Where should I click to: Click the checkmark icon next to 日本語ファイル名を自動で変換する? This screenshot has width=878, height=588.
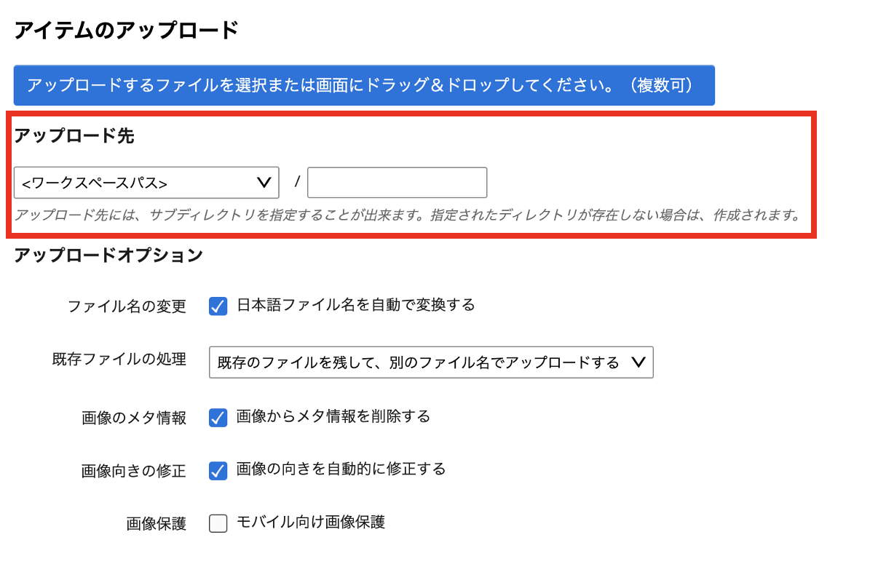pos(218,306)
